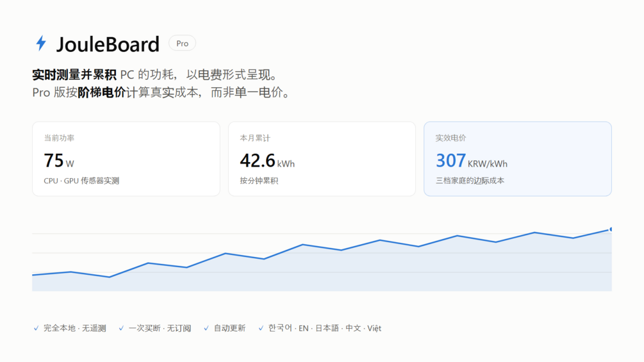644x362 pixels.
Task: Click the checkmark beside 自动更新
Action: point(206,328)
